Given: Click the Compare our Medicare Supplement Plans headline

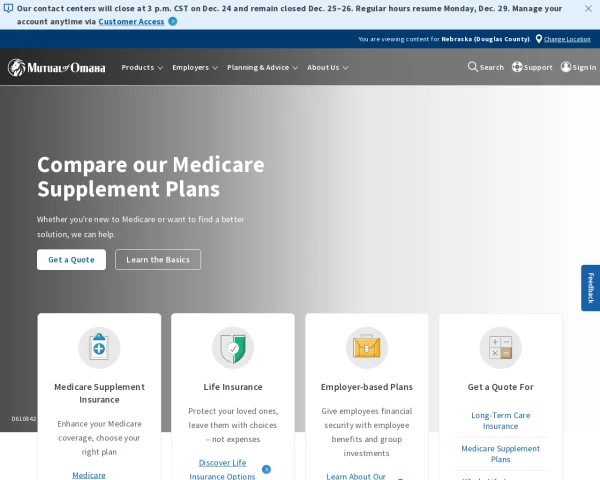Looking at the screenshot, I should point(151,176).
